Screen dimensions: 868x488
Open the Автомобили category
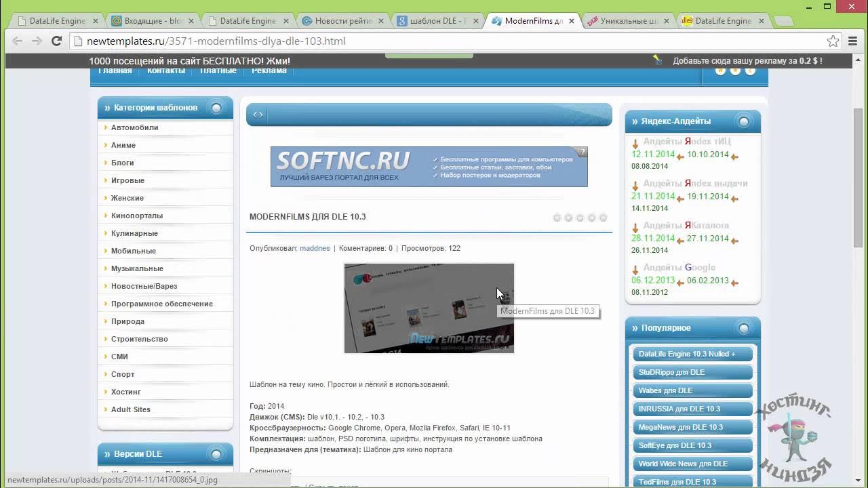[x=135, y=127]
